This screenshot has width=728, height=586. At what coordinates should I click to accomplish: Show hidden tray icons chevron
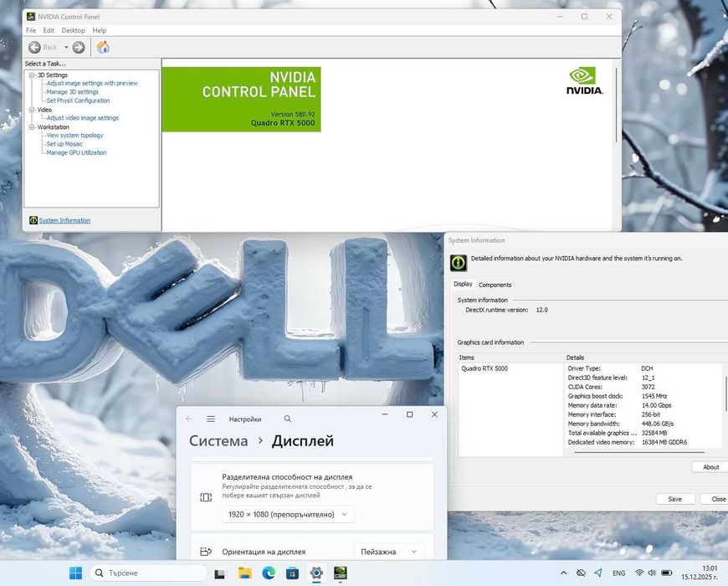pyautogui.click(x=564, y=573)
